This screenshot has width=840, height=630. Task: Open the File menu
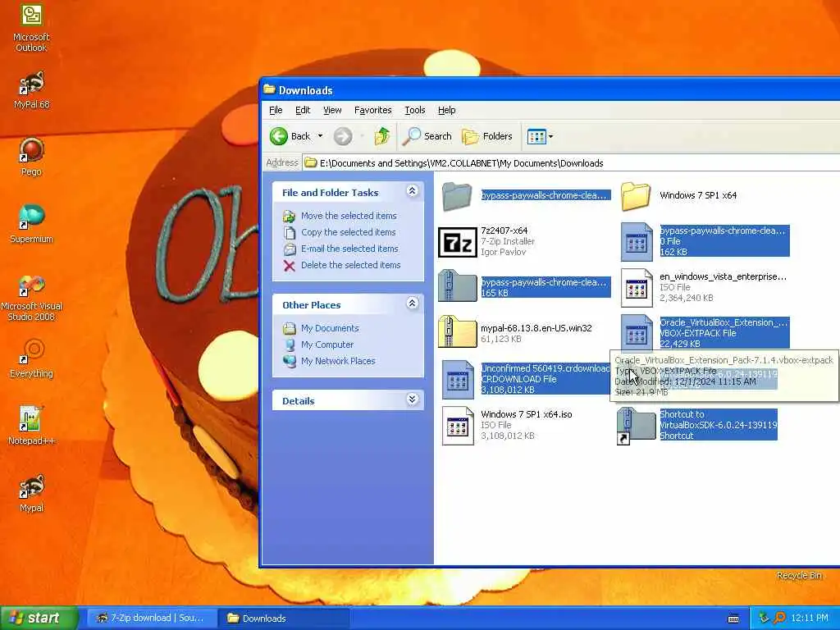(x=276, y=110)
